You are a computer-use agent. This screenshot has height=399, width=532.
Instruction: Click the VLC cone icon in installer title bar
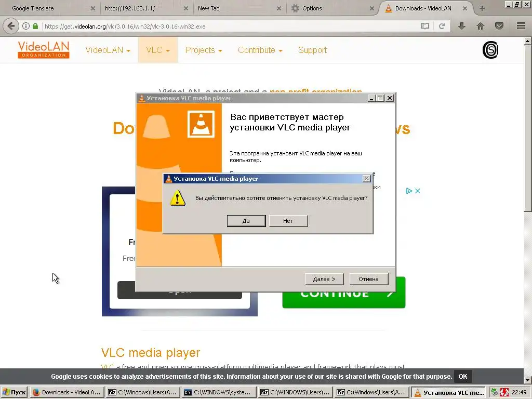(142, 98)
